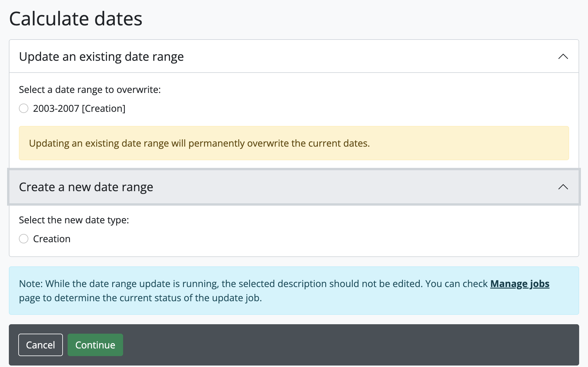
Task: Collapse the Update an existing date range chevron
Action: pyautogui.click(x=563, y=56)
